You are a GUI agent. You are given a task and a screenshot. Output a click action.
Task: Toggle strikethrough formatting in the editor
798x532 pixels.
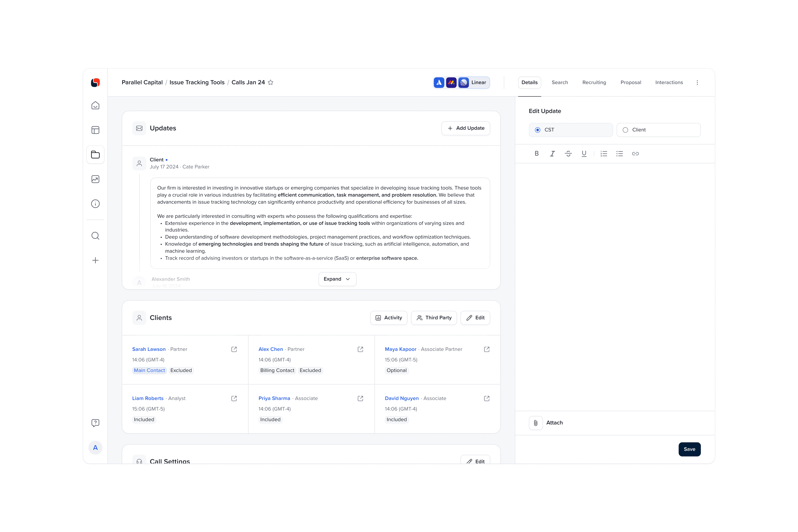point(568,154)
